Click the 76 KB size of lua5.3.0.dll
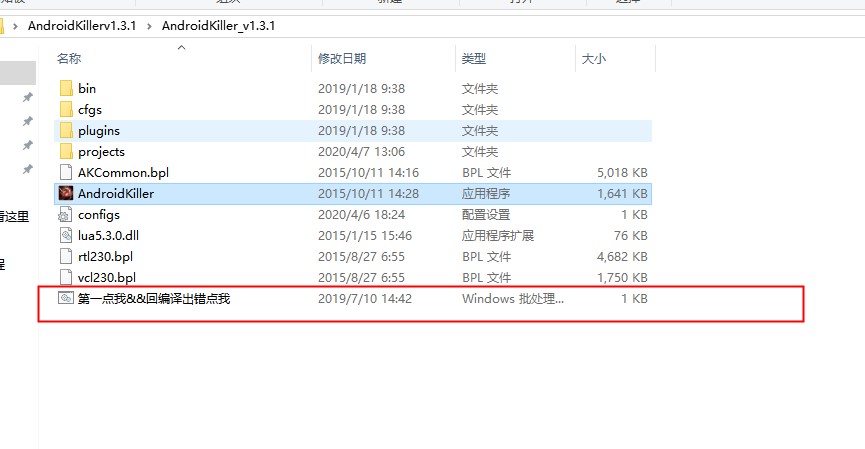The image size is (865, 449). 631,236
